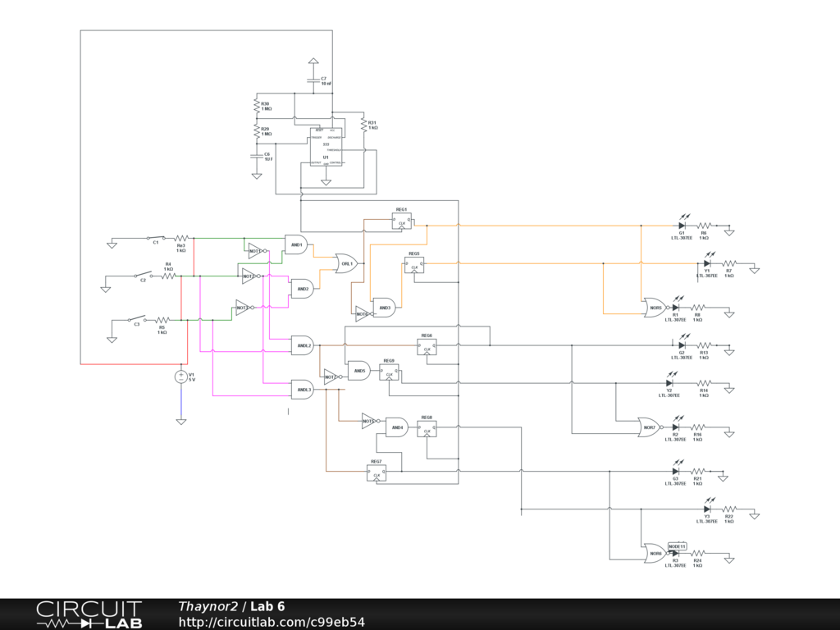Select the Y3 LED diode
Viewport: 840px width, 630px height.
(706, 509)
